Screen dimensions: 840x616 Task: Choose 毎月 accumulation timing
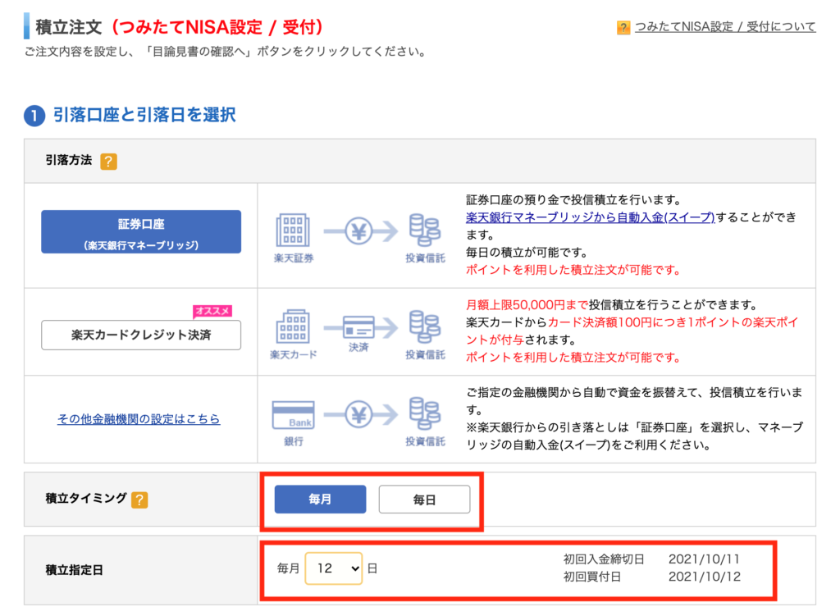[321, 500]
